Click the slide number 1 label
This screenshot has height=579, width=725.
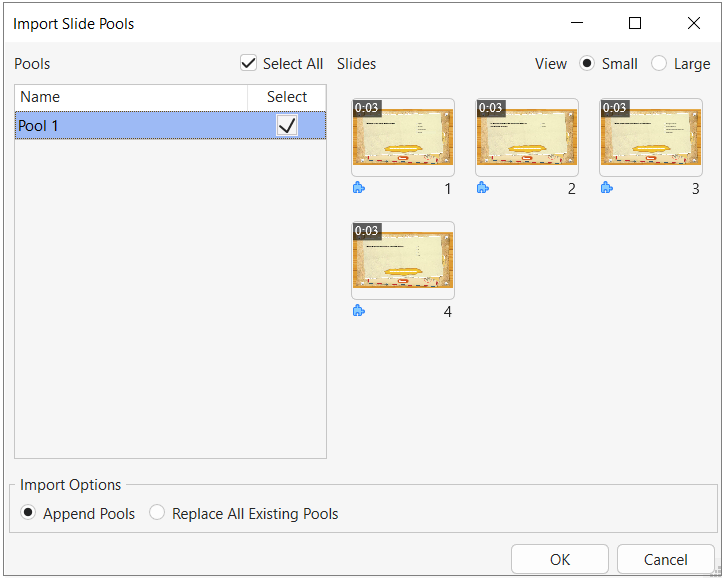[448, 189]
